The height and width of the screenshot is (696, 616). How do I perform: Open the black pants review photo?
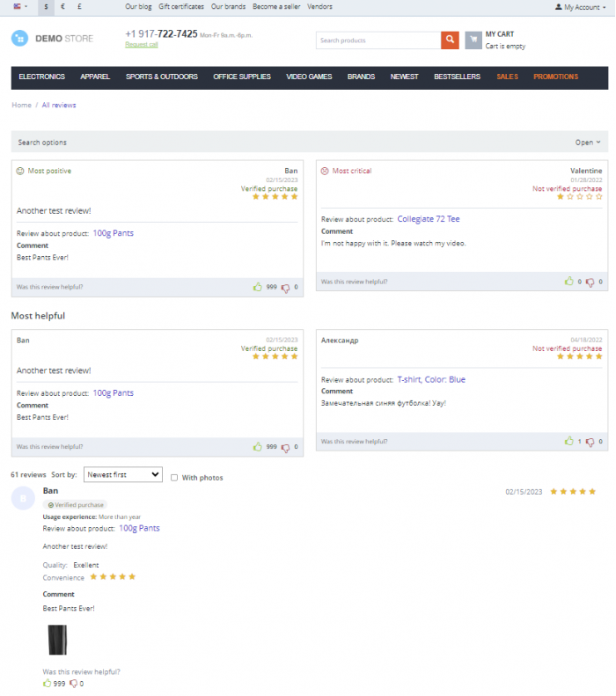(x=57, y=640)
